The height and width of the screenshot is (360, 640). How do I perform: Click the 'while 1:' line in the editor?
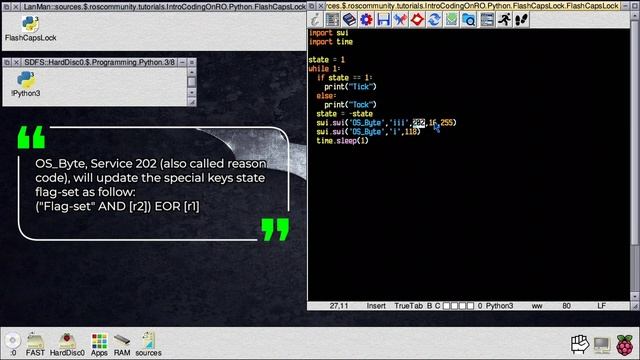pos(324,69)
